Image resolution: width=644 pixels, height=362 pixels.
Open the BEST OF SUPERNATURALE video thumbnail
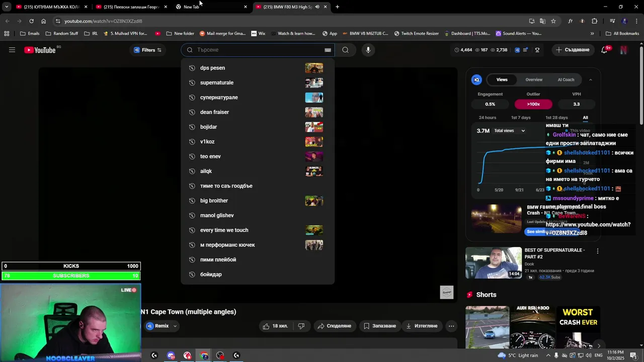[x=494, y=262]
